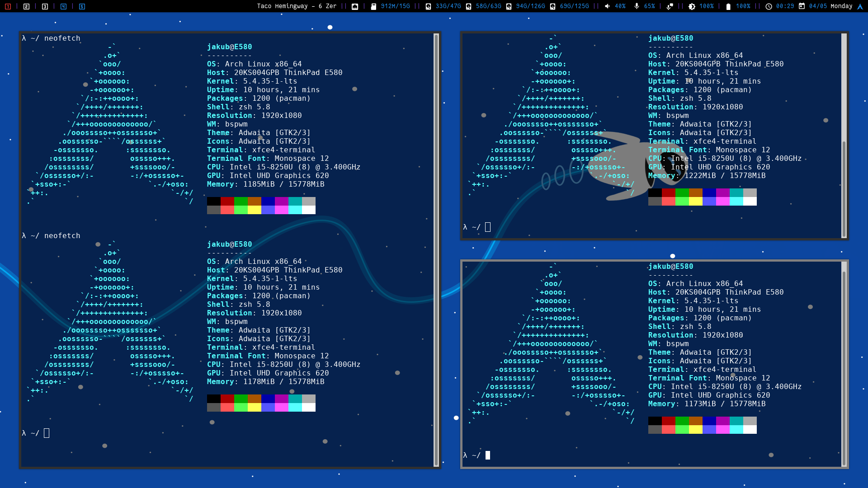Click the disk icon beside 33G/47G

428,6
